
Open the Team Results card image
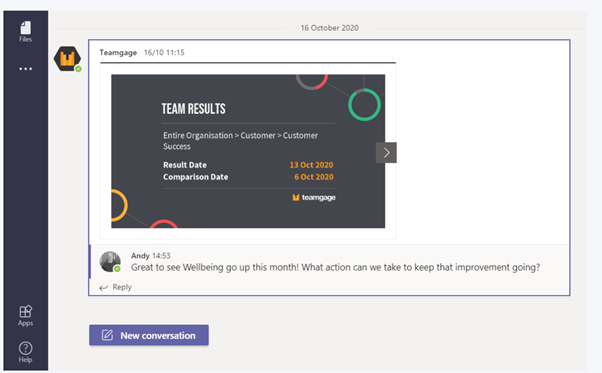click(x=248, y=151)
